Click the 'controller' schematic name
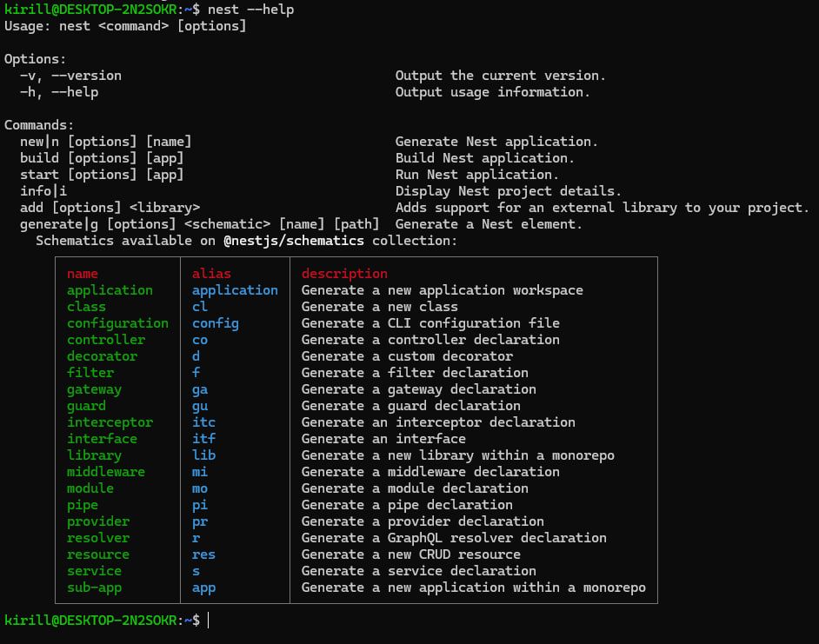Viewport: 819px width, 644px height. tap(106, 340)
